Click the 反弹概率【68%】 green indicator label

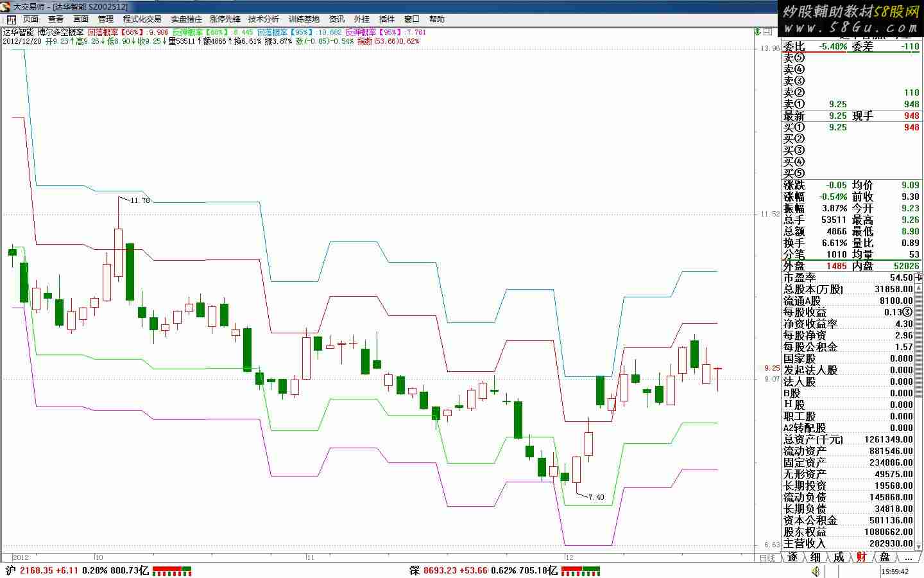coord(199,32)
